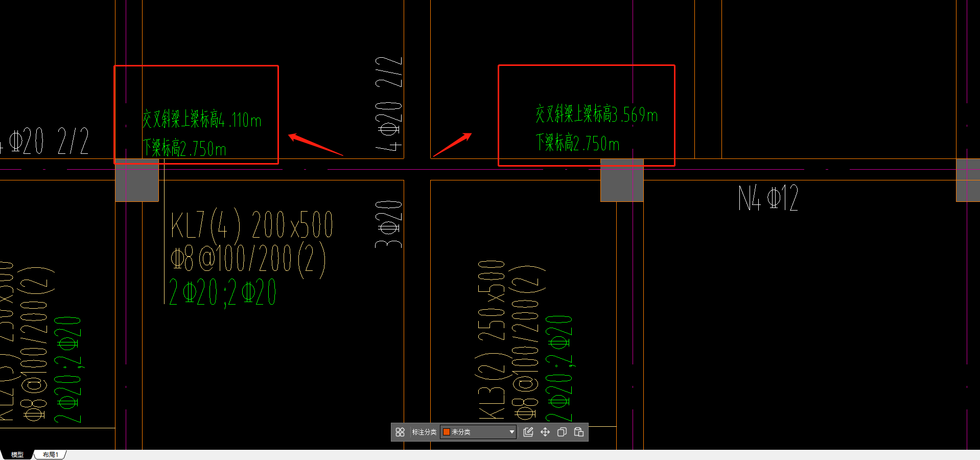Click the paste annotation icon
980x460 pixels.
pyautogui.click(x=579, y=432)
